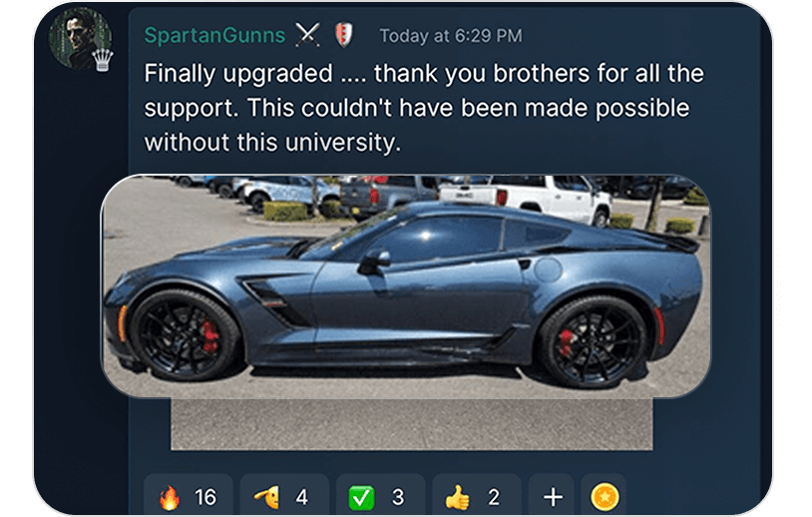This screenshot has height=517, width=812.
Task: Click the 'Today at 6:29 PM' timestamp
Action: click(451, 36)
